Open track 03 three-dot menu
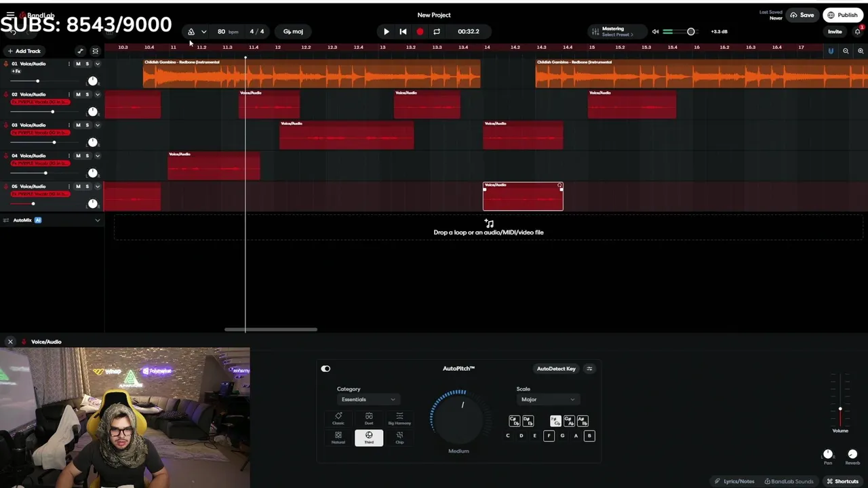 coord(68,125)
